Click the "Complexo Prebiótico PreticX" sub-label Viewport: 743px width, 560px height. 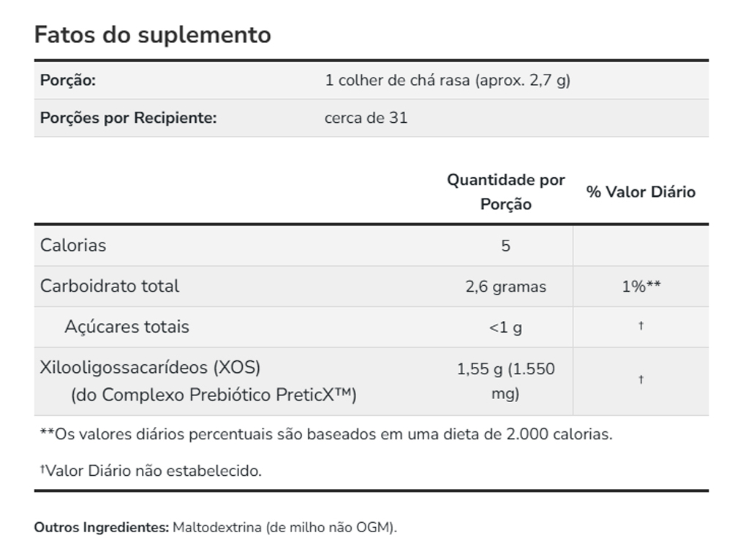coord(213,395)
